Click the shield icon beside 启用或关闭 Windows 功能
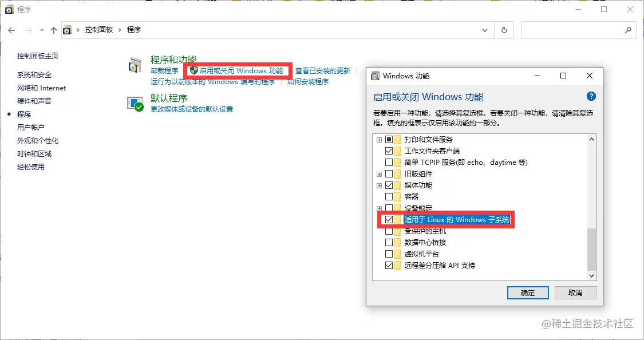 (194, 70)
